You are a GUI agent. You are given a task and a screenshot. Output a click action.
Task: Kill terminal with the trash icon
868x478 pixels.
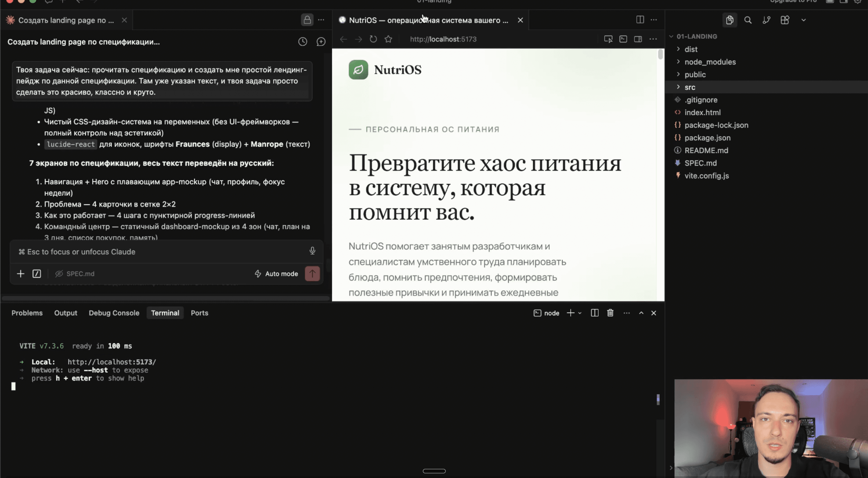[610, 313]
